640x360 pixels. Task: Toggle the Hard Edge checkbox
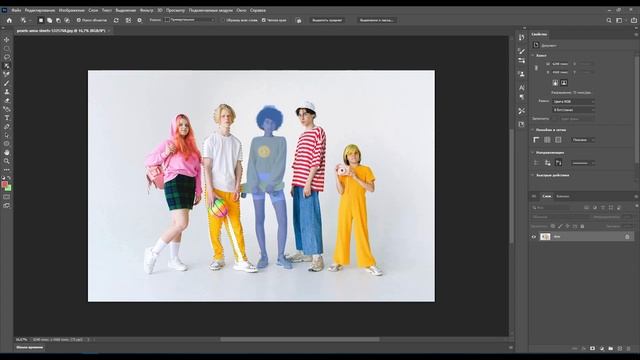264,20
